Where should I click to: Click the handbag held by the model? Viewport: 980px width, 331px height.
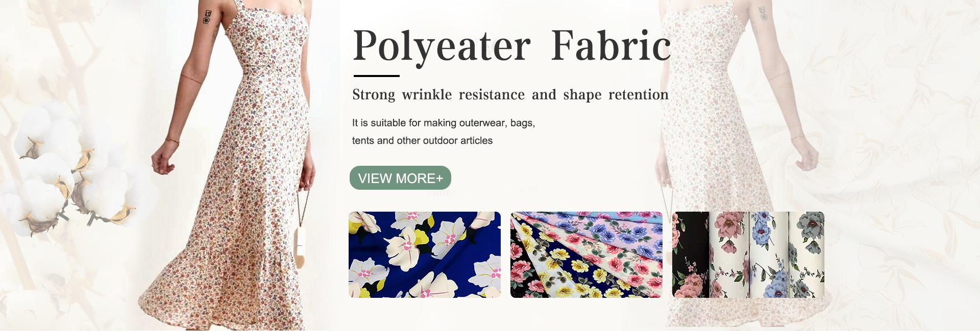(x=300, y=247)
